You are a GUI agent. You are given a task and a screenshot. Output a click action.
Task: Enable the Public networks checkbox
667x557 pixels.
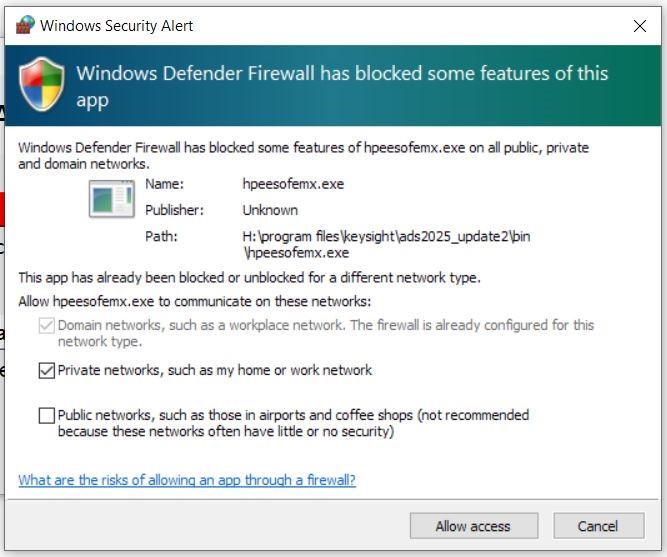tap(47, 415)
